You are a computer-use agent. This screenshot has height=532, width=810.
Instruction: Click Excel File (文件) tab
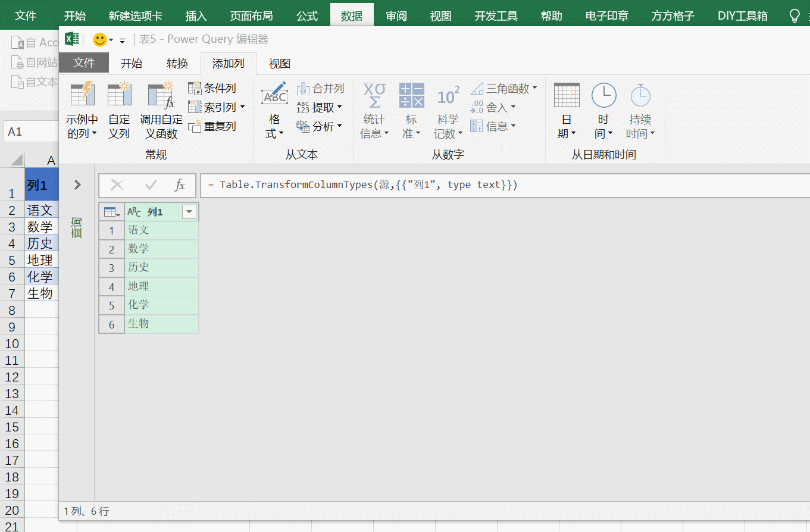click(x=26, y=16)
